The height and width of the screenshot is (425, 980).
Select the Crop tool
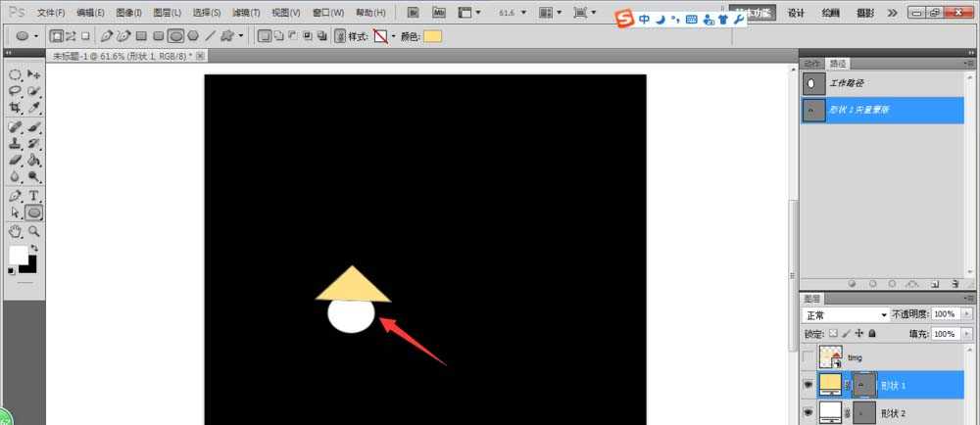pyautogui.click(x=15, y=108)
